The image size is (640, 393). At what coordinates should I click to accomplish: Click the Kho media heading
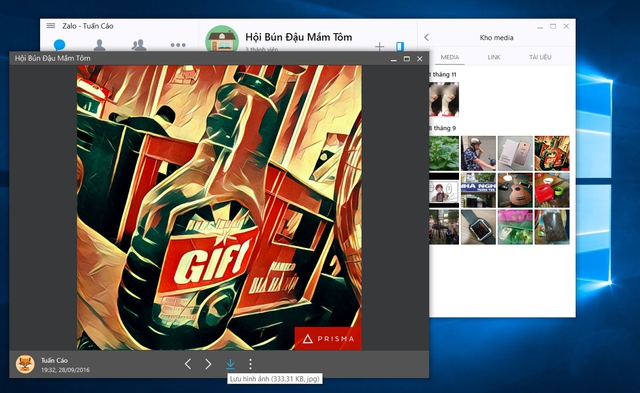pos(496,38)
